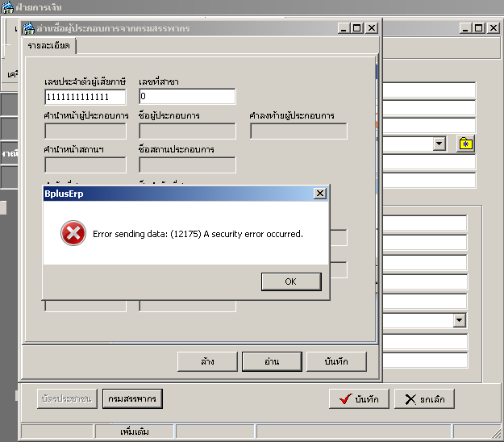Viewport: 504px width, 442px height.
Task: Close the BplusErp error message box
Action: [x=319, y=194]
